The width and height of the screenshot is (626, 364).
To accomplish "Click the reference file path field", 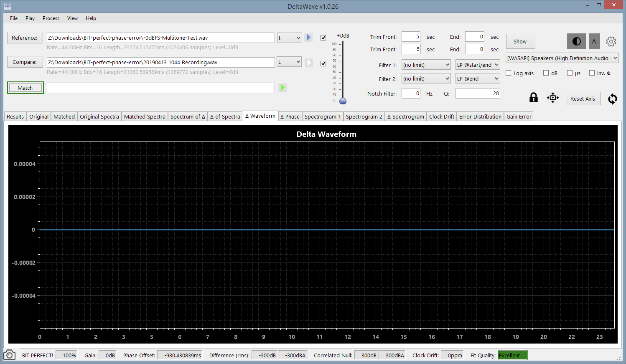I will [160, 38].
